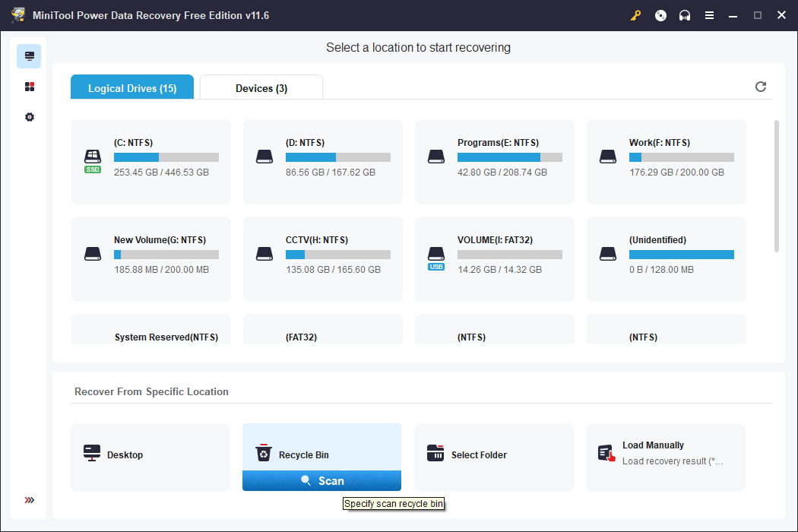Click the drive icon for (Unidentified) partition
Image resolution: width=798 pixels, height=532 pixels.
click(x=608, y=254)
